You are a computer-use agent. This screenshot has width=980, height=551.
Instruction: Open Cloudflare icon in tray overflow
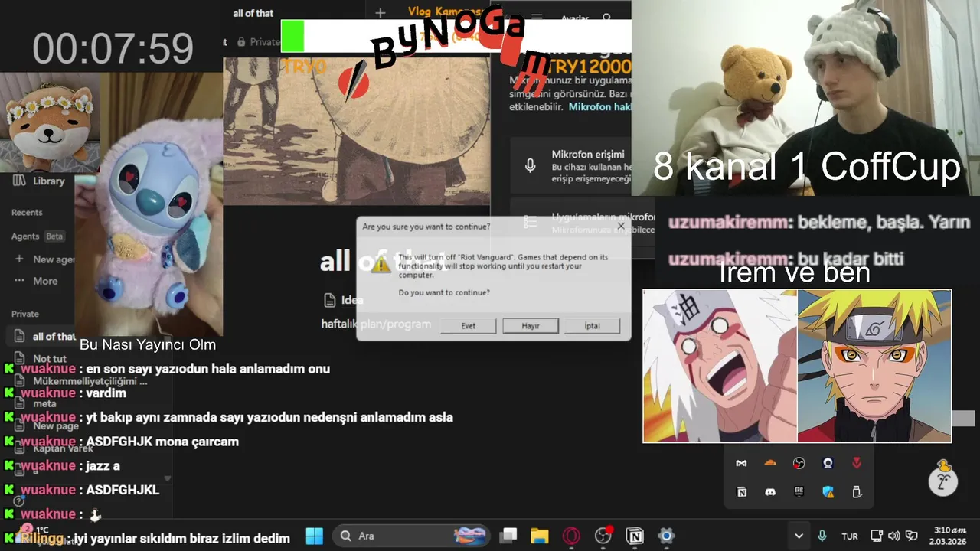tap(770, 463)
